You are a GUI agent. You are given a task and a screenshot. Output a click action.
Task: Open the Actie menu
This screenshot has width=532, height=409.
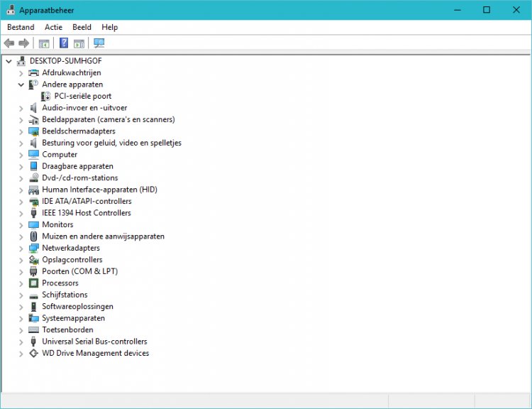tap(53, 27)
